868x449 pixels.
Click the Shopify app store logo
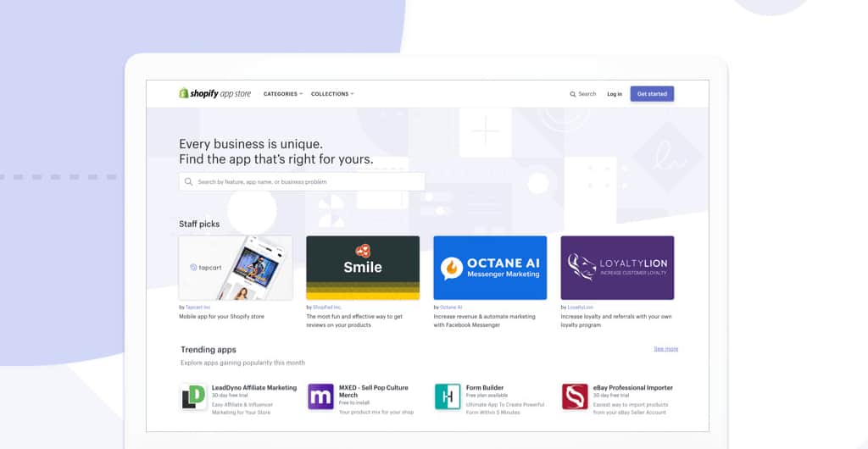[214, 93]
